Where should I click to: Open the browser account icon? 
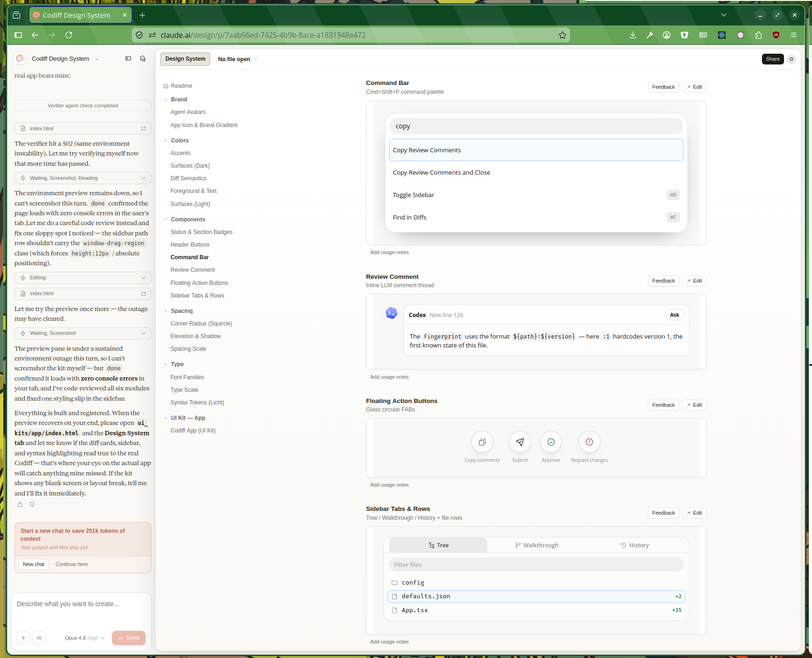click(667, 35)
